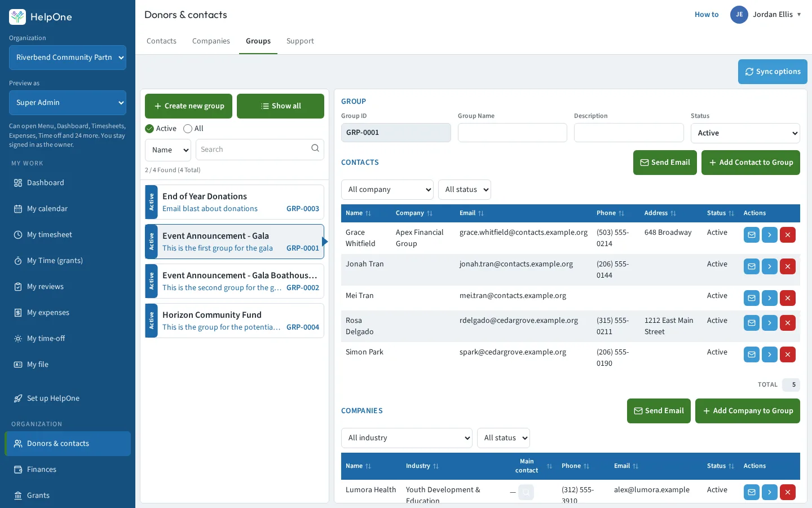This screenshot has width=812, height=508.
Task: Click the Group Name input field
Action: [x=512, y=133]
